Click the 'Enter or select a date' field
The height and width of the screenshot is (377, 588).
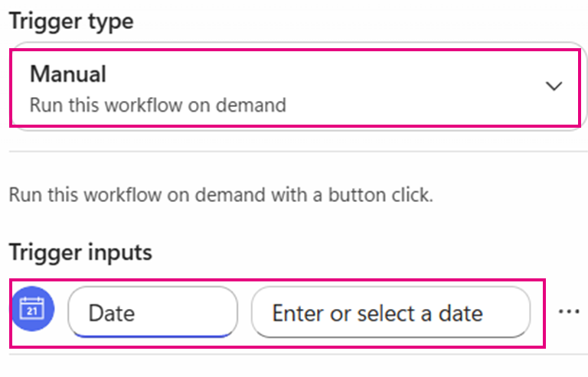390,312
